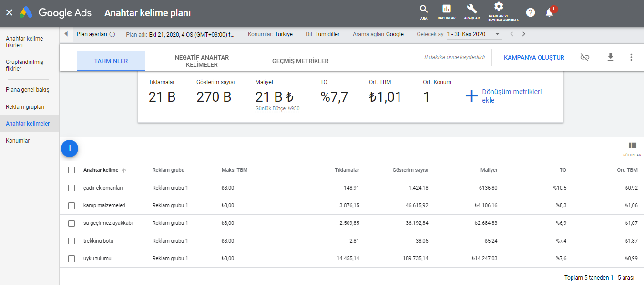
Task: Click the Google Ads logo
Action: click(x=55, y=13)
